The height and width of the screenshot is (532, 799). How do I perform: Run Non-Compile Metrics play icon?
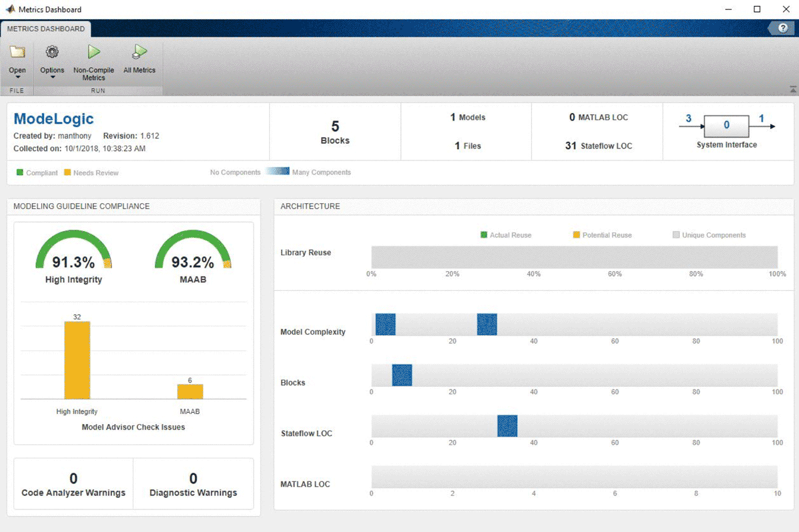coord(94,53)
